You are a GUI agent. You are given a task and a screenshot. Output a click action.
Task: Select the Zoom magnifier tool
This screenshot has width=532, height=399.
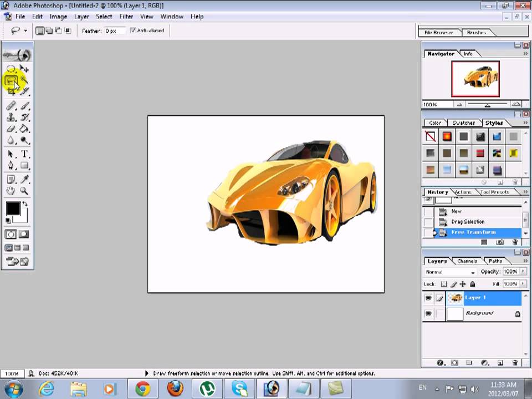pos(24,191)
